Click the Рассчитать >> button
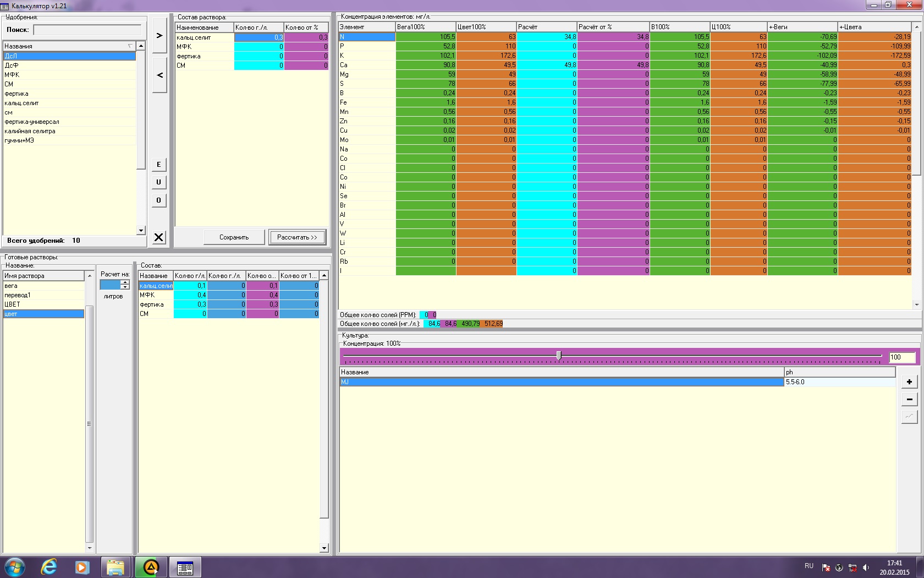This screenshot has width=924, height=578. (x=297, y=237)
